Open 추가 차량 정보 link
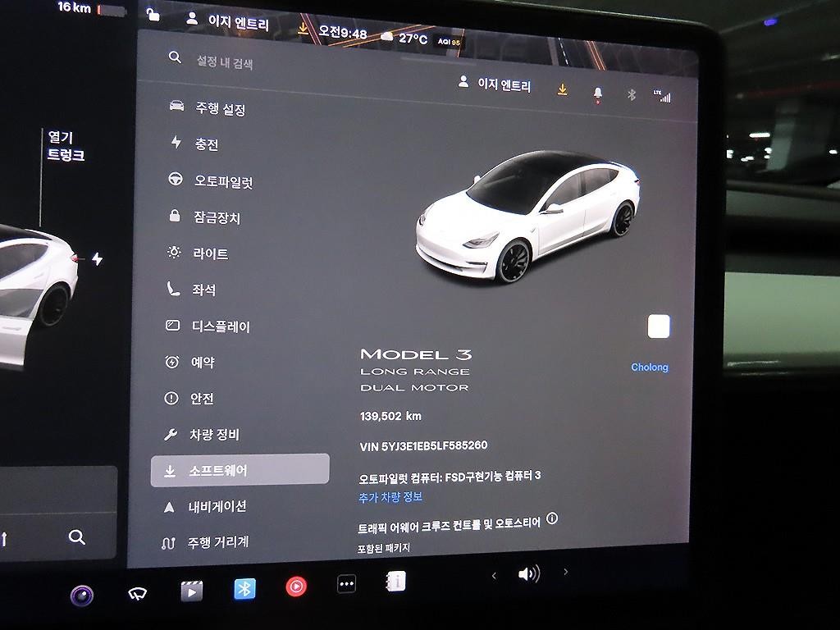Image resolution: width=840 pixels, height=630 pixels. [x=390, y=497]
